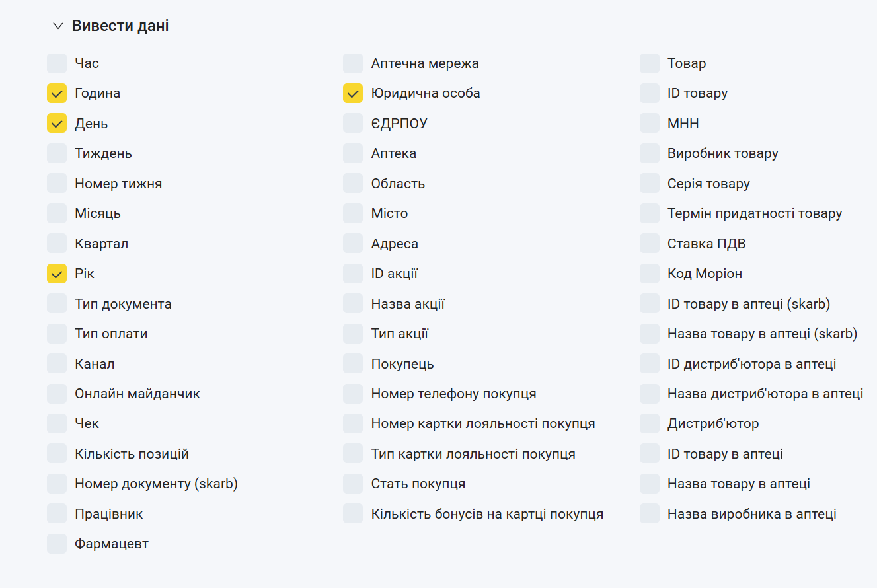This screenshot has width=877, height=588.
Task: Tick the Фармацевт checkbox
Action: click(57, 544)
